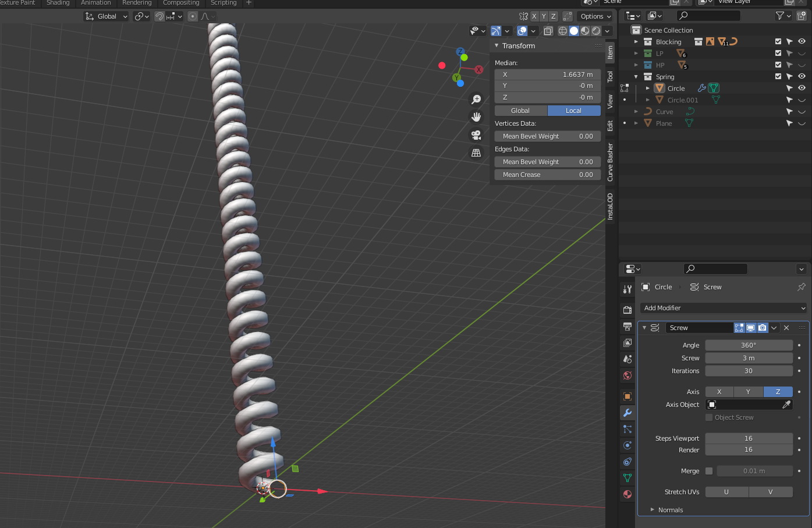Switch to wireframe viewport shading

(563, 31)
